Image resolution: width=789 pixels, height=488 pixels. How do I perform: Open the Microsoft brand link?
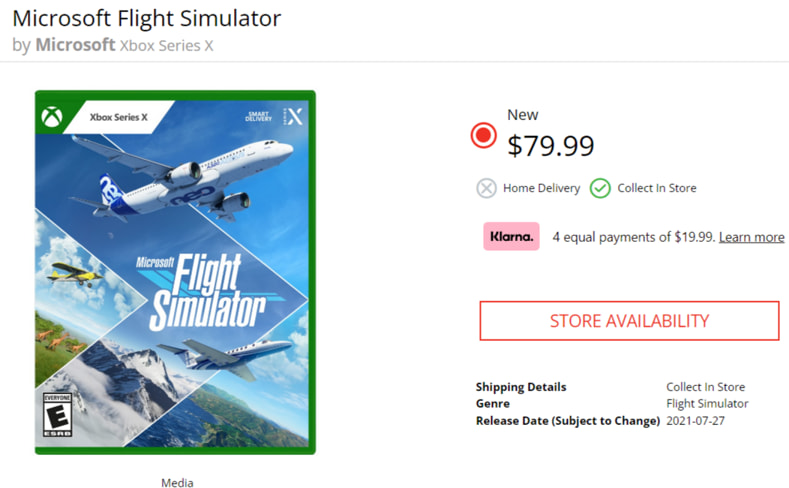75,45
